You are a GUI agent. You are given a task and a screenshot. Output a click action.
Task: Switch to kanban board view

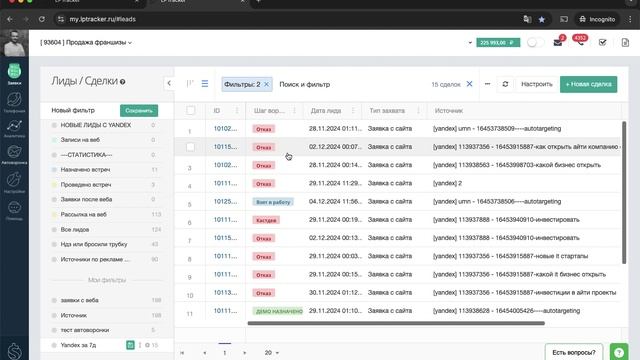(190, 84)
